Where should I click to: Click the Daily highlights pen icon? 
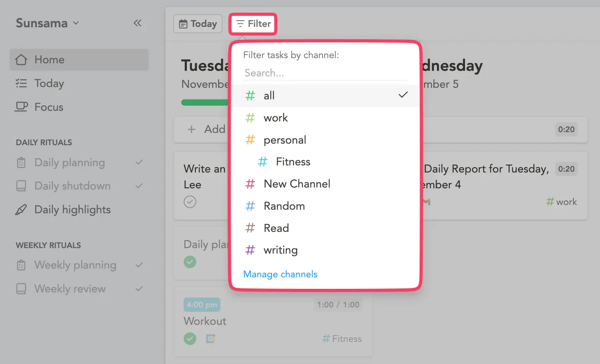[21, 210]
